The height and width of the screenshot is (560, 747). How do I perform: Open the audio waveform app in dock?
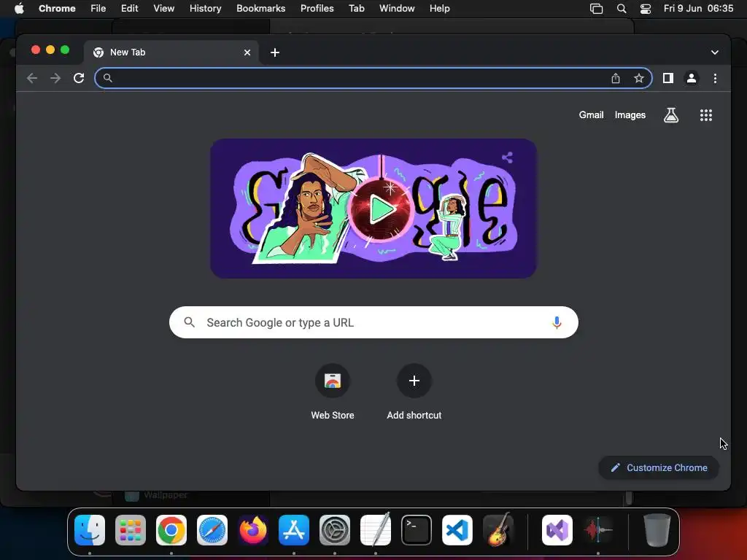tap(598, 530)
